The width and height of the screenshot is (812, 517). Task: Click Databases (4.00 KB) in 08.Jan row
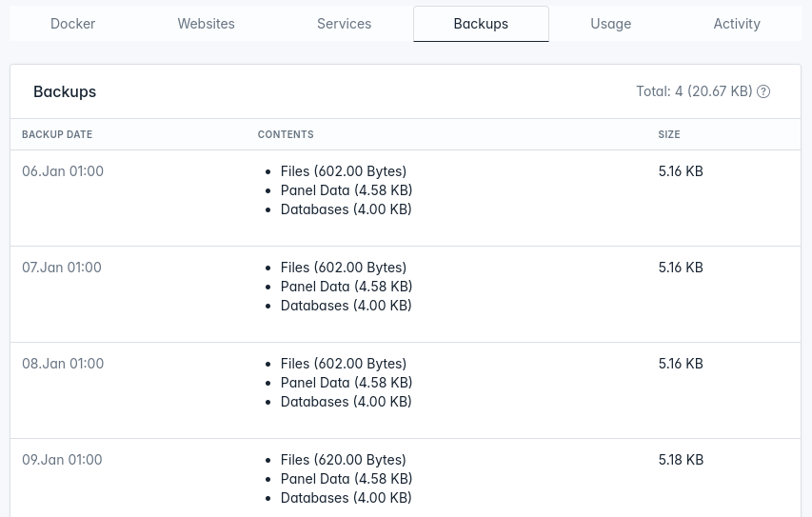tap(346, 402)
